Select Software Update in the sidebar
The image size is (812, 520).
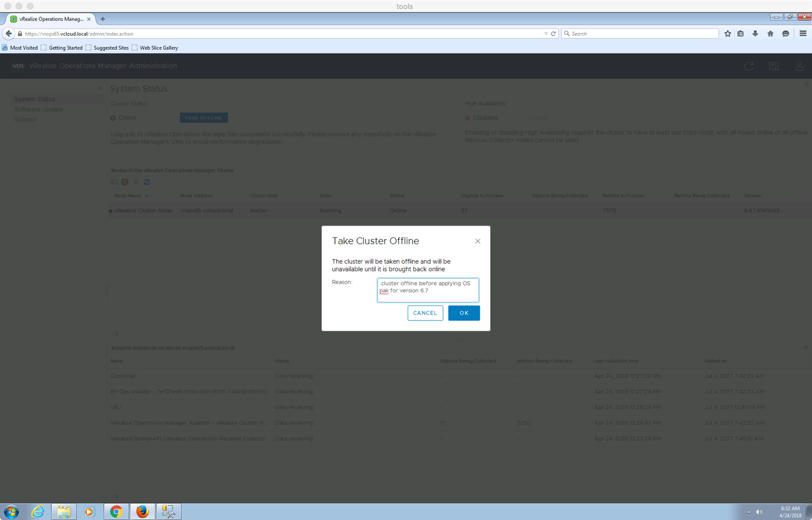pyautogui.click(x=39, y=109)
